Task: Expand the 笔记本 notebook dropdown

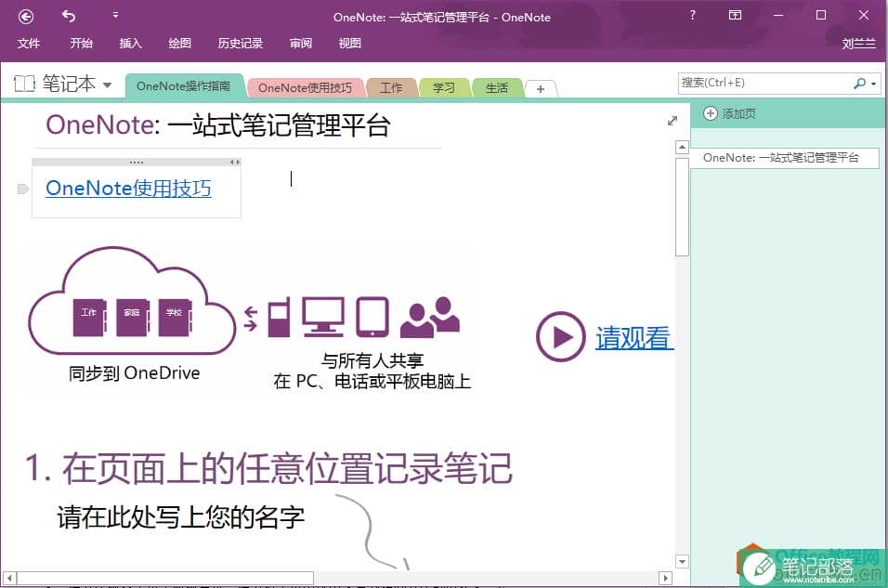Action: 107,85
